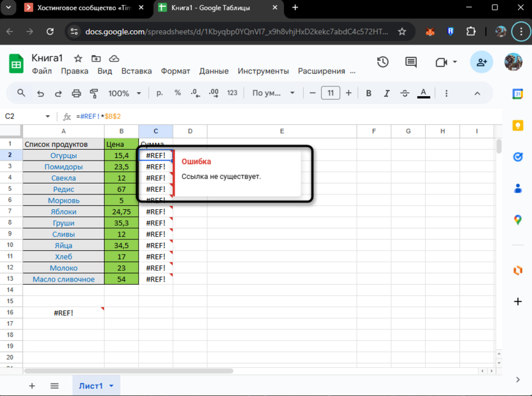Open the Лист1 tab options arrow
This screenshot has width=532, height=396.
tap(111, 386)
